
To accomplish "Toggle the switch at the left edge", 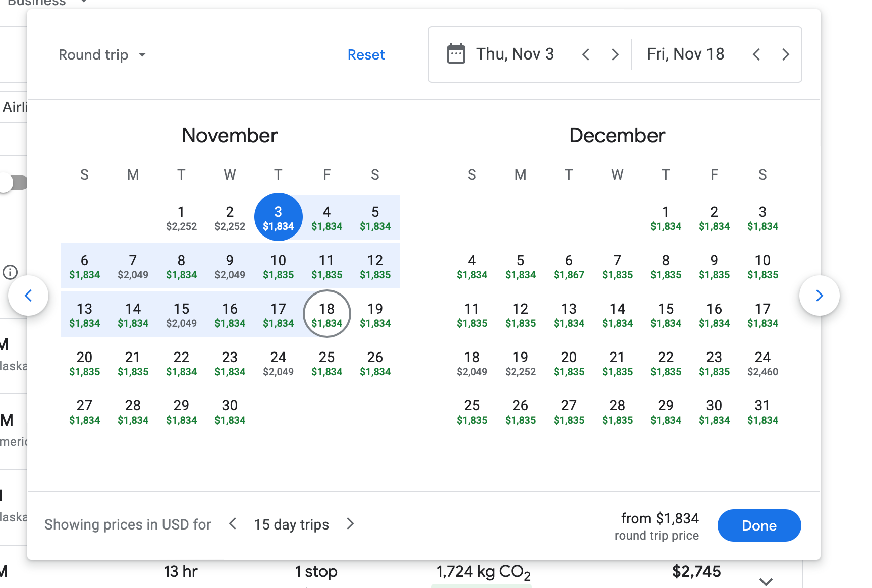I will (x=13, y=183).
